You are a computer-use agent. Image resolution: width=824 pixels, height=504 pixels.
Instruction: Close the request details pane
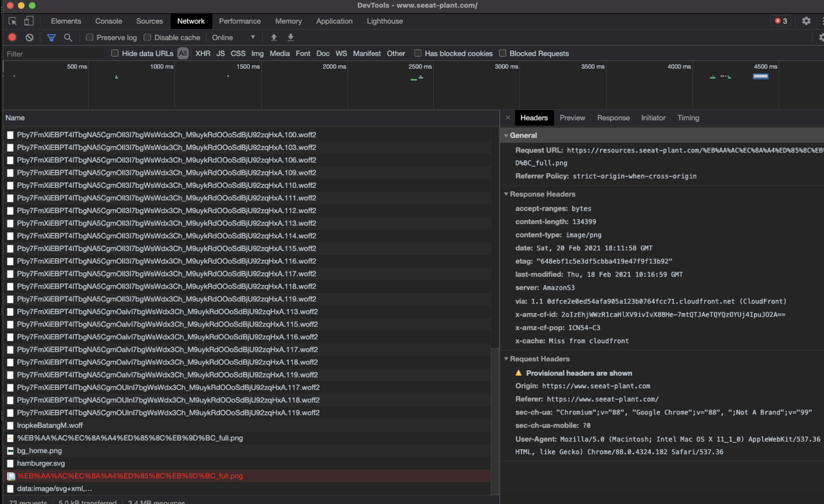pyautogui.click(x=507, y=118)
